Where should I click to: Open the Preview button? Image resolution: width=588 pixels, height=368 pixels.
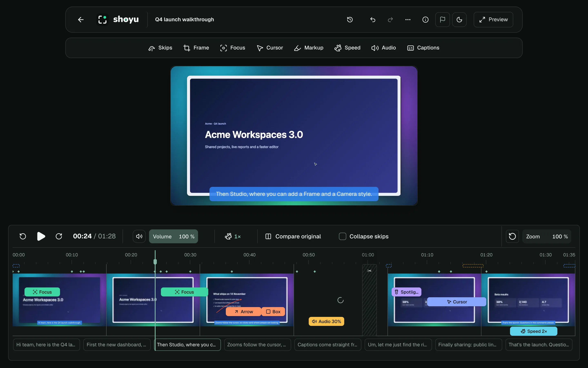coord(493,19)
